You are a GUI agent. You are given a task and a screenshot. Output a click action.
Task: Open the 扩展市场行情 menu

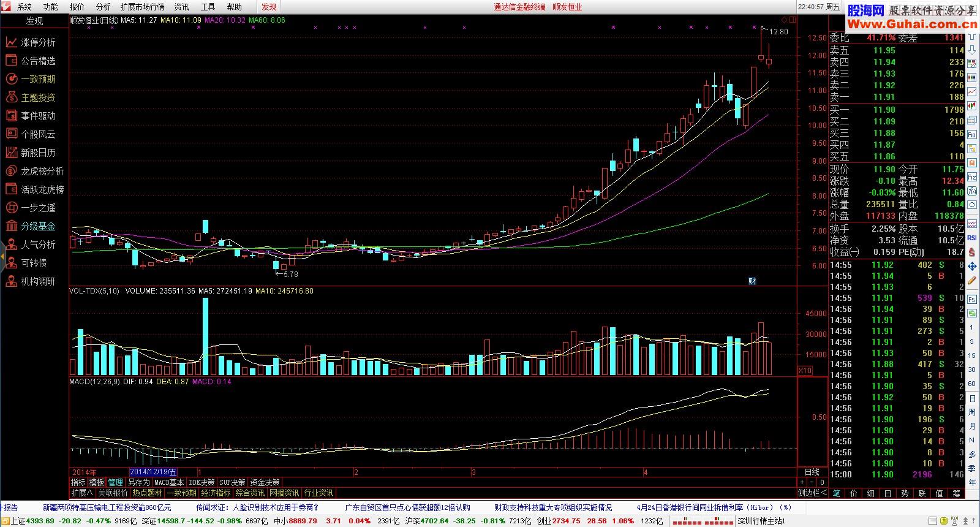tap(143, 7)
